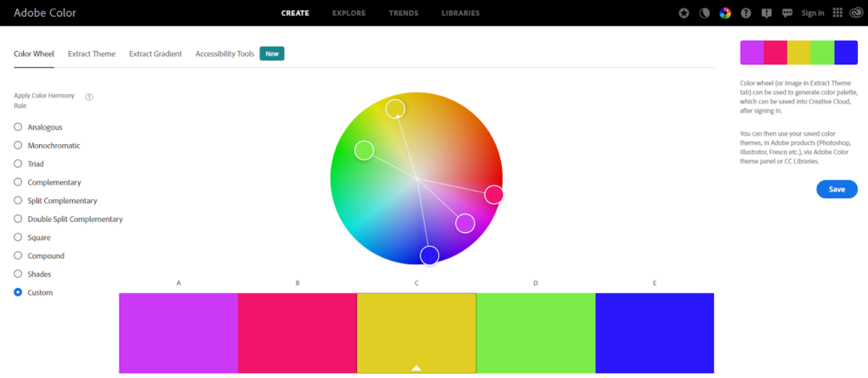This screenshot has height=378, width=868.
Task: Open the color harmony rule help tooltip
Action: point(89,97)
